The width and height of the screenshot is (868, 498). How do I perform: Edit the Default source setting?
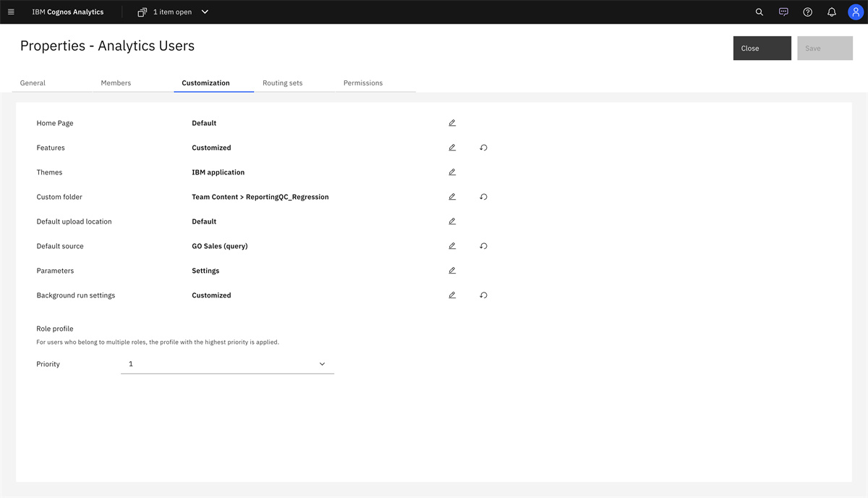(452, 246)
